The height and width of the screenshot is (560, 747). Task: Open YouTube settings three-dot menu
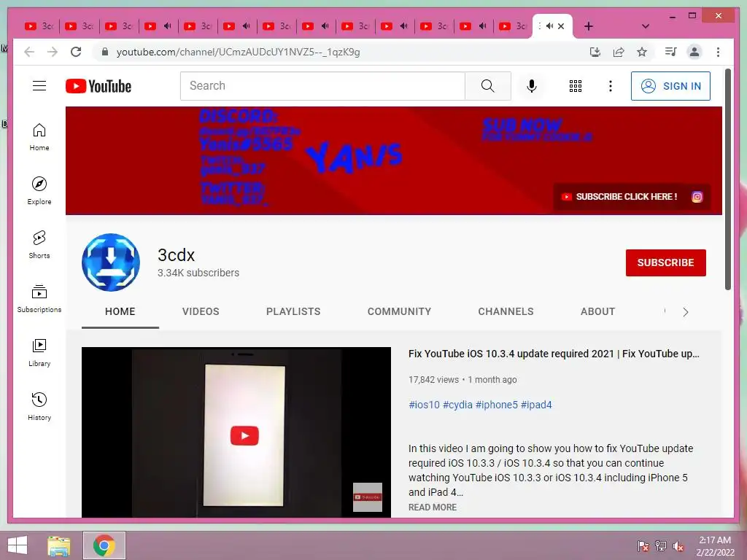(611, 86)
